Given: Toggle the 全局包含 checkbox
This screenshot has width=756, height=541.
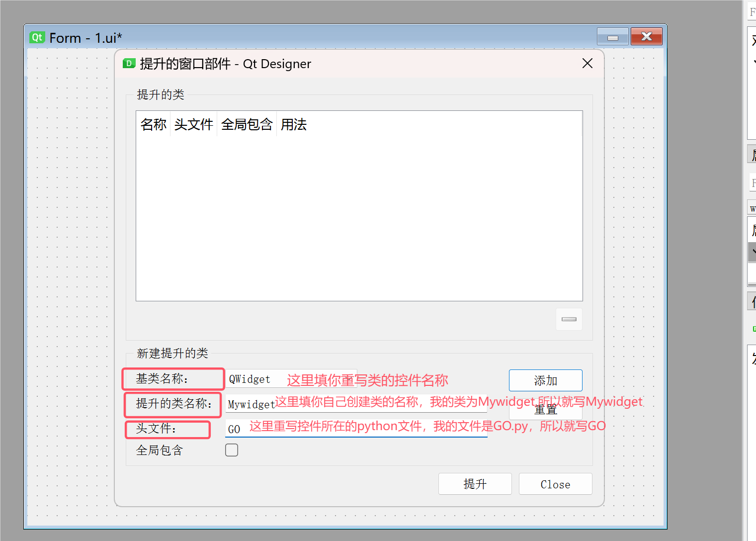Looking at the screenshot, I should (x=232, y=450).
